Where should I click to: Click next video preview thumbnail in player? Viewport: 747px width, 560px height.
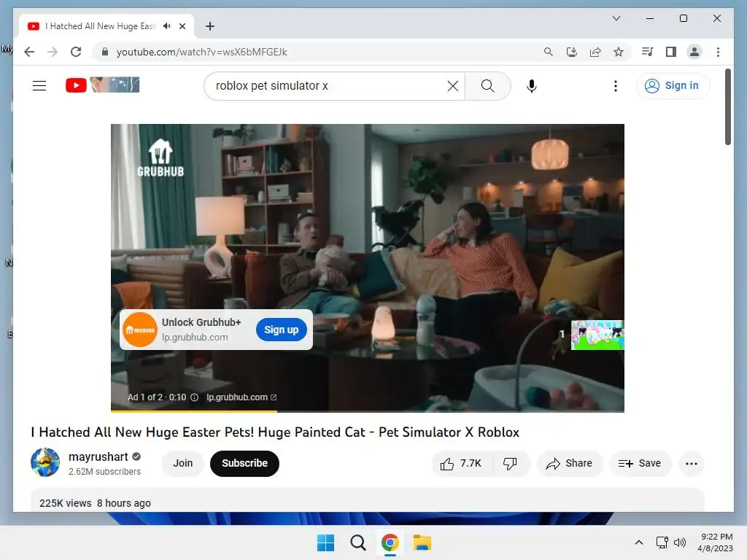pyautogui.click(x=597, y=335)
